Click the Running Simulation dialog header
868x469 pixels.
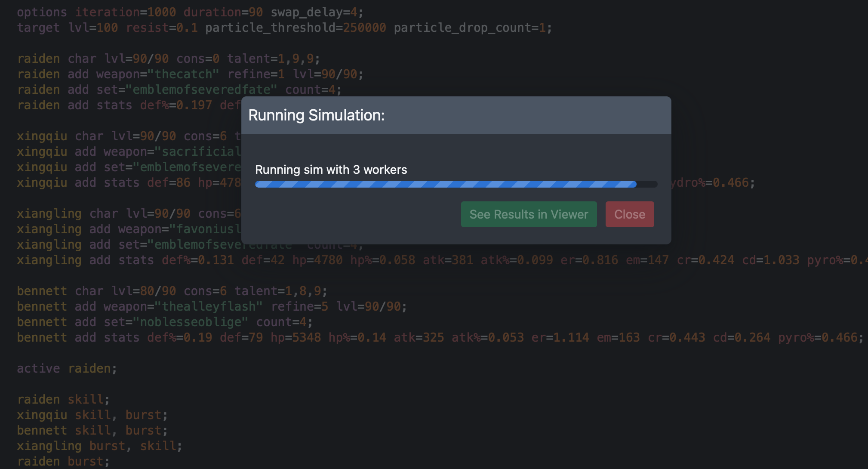[456, 115]
